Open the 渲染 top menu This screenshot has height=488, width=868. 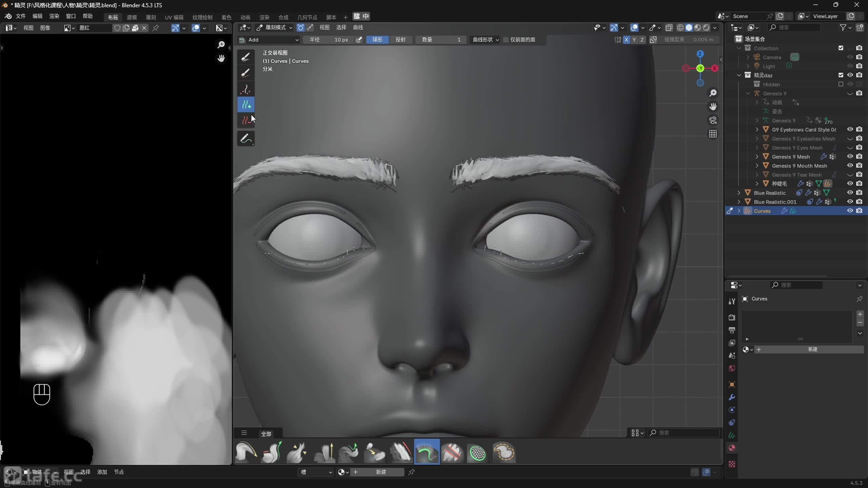click(54, 16)
